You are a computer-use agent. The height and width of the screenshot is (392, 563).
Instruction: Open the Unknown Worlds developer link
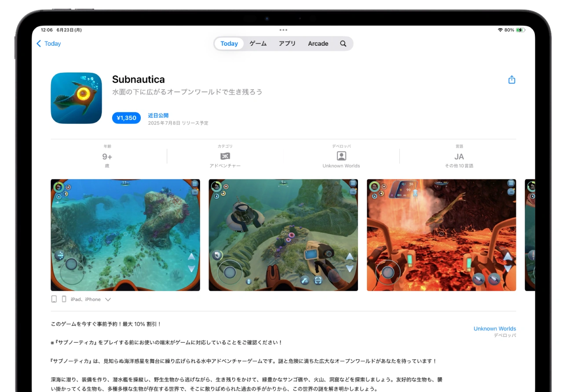[494, 329]
